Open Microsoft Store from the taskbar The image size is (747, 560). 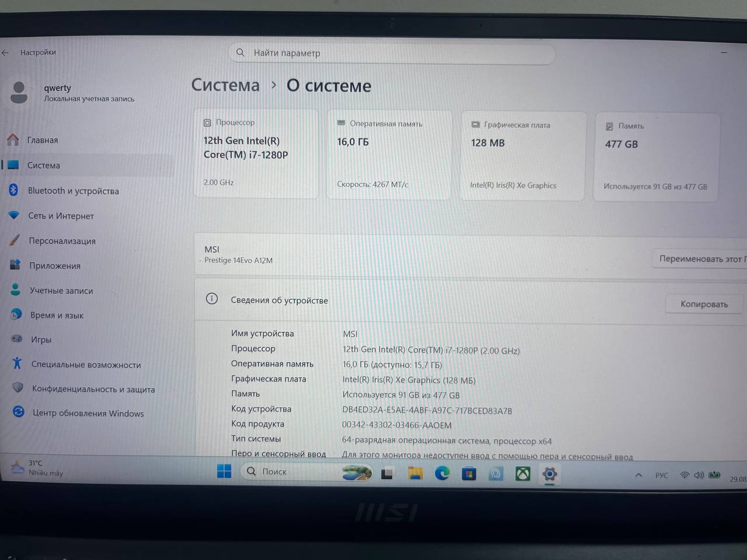point(469,474)
